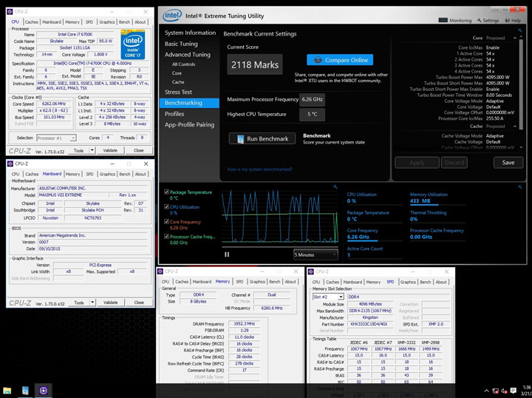The height and width of the screenshot is (398, 532).
Task: Pause the monitoring graph
Action: pyautogui.click(x=227, y=254)
